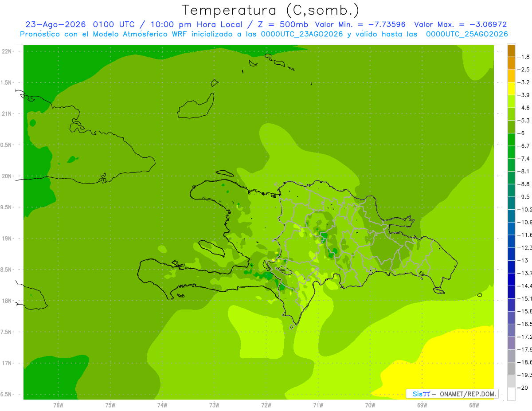
Task: Select 'Valor Max. = -3.06972' value
Action: click(x=461, y=24)
